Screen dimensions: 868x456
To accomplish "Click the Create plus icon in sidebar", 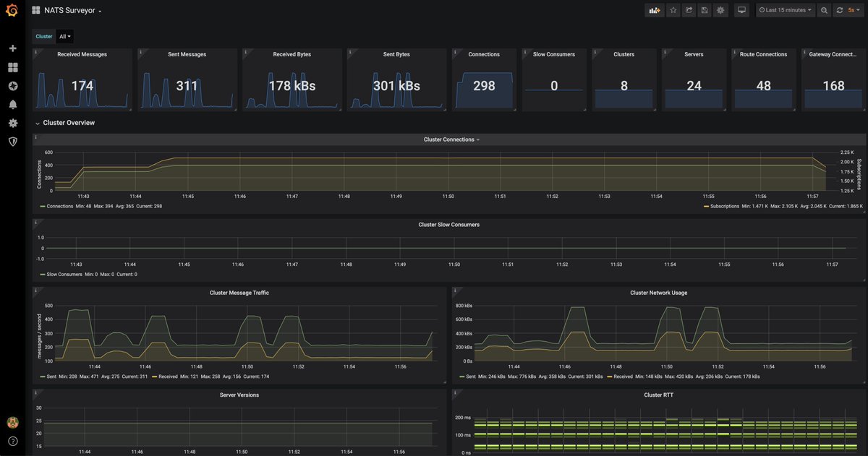I will (x=12, y=48).
